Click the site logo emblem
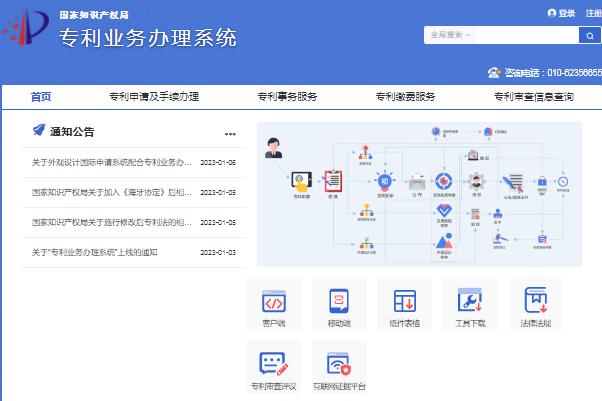 pyautogui.click(x=26, y=27)
